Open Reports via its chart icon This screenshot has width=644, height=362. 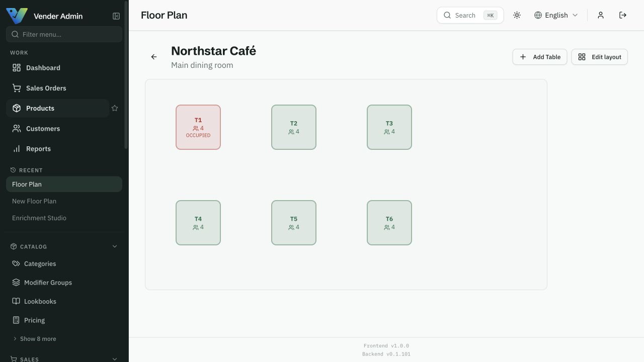[17, 149]
